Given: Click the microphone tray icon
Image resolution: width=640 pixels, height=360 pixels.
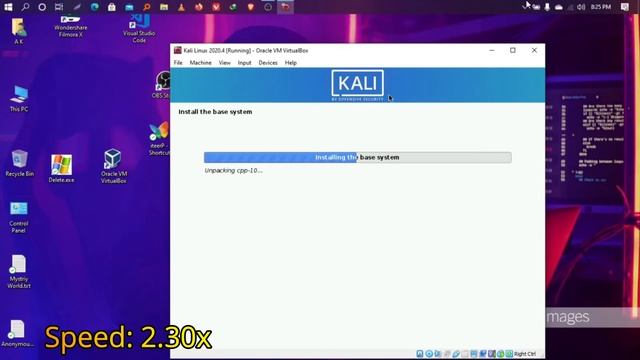Looking at the screenshot, I should click(x=547, y=7).
